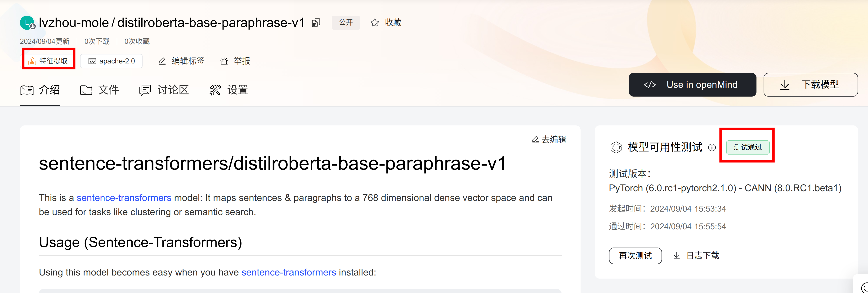Click the readme title sentence-transformers/distilroberta-base-paraphrase-v1
This screenshot has height=293, width=868.
272,164
